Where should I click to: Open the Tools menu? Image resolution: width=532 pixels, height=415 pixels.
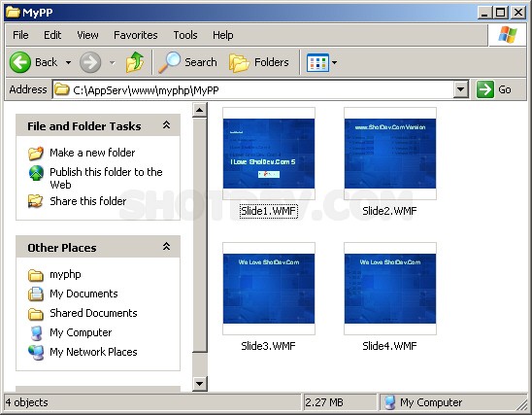pyautogui.click(x=185, y=35)
